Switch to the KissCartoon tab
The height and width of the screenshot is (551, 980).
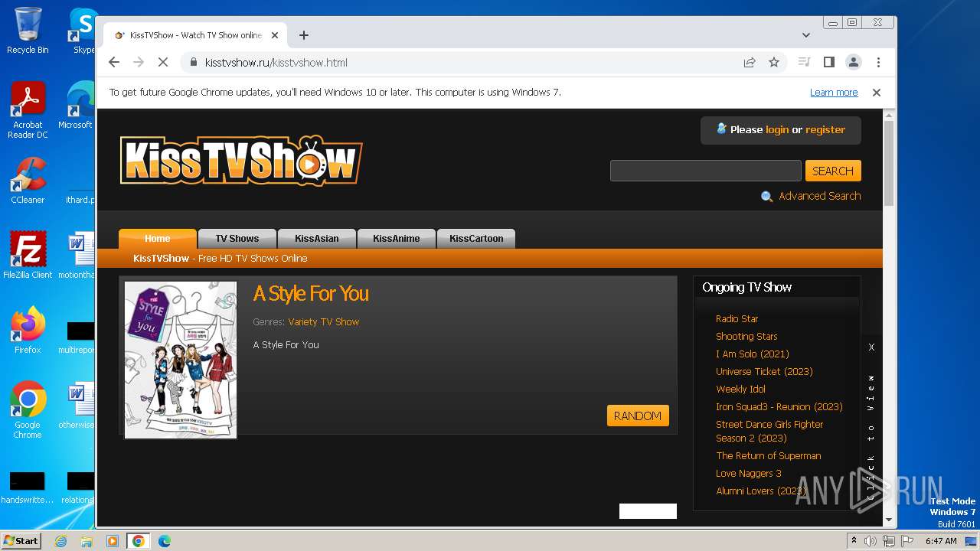point(476,238)
